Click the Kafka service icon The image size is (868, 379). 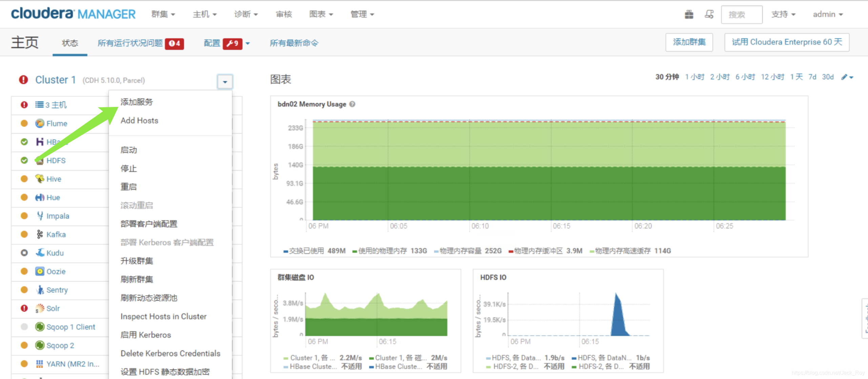pos(40,234)
